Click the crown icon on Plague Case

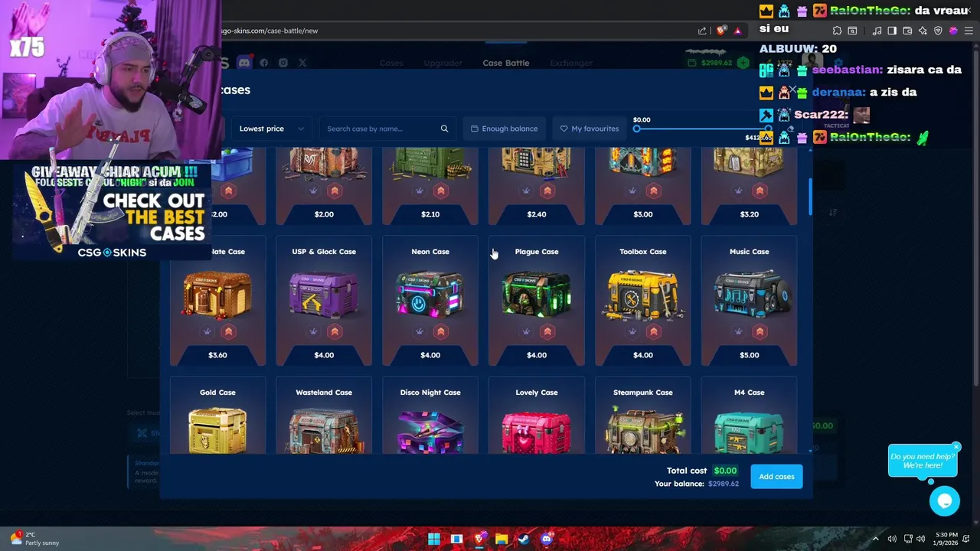point(526,331)
